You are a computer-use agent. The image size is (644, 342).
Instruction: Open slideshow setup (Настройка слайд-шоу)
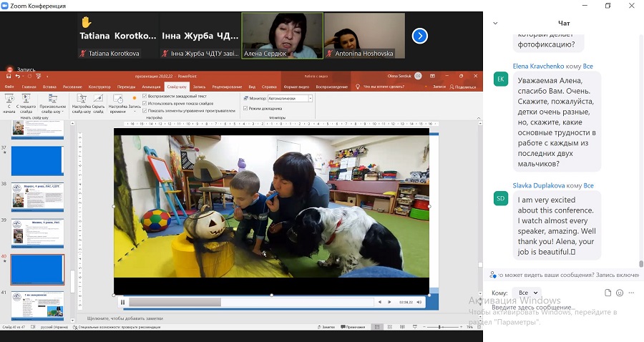click(x=82, y=103)
